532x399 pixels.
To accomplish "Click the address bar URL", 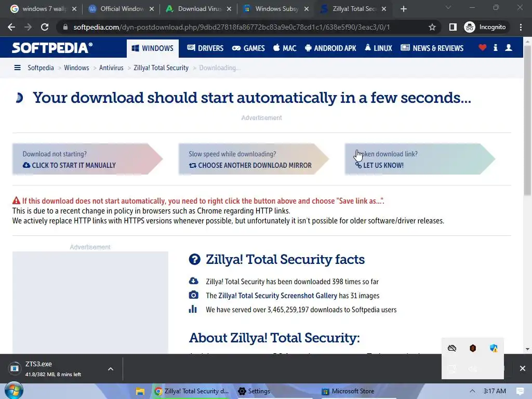I will pyautogui.click(x=231, y=27).
